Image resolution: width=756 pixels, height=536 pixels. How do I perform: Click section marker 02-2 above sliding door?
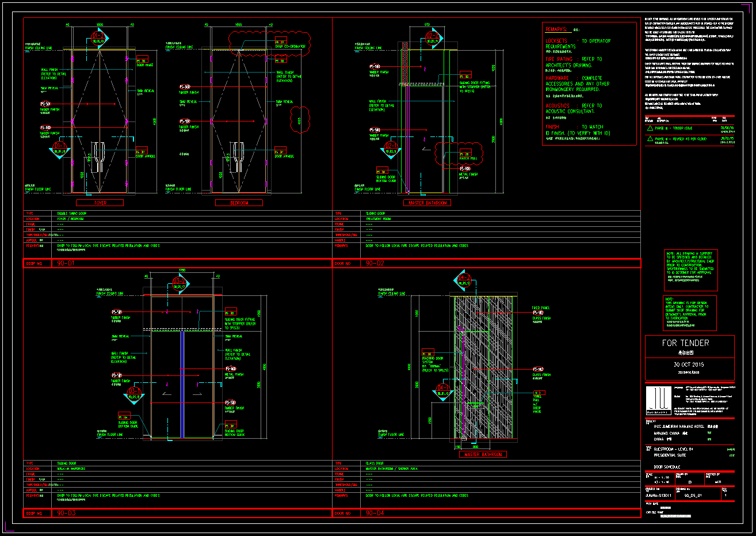coord(433,39)
